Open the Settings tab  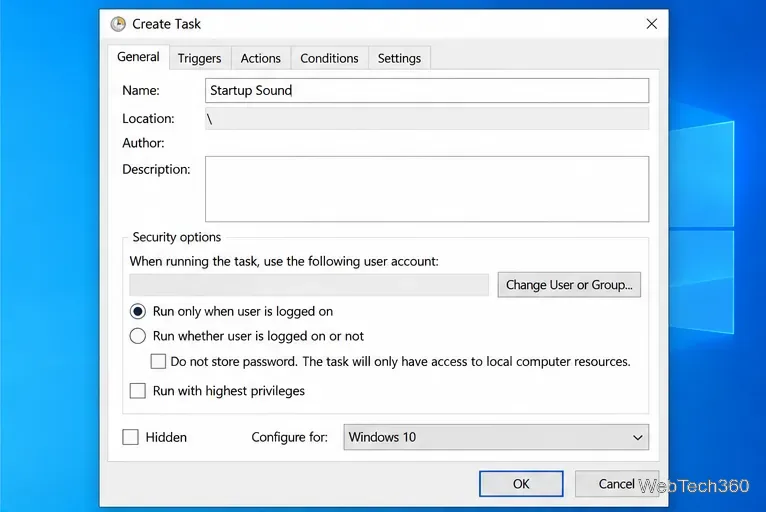pos(399,58)
